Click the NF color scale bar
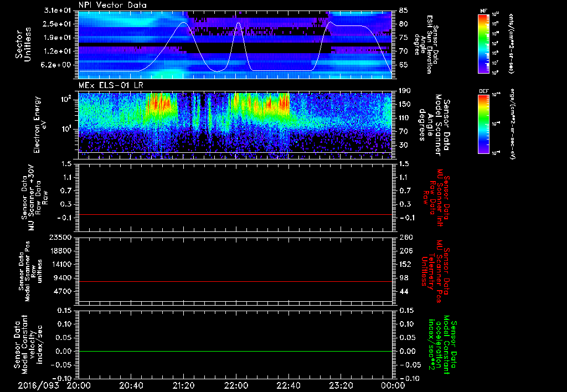Viewport: 567px width, 392px height. 484,44
